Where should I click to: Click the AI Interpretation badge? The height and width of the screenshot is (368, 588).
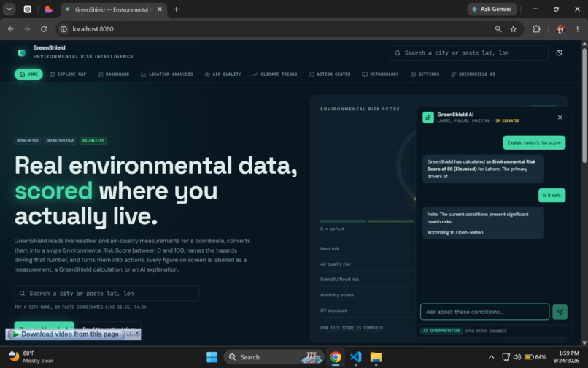(441, 331)
